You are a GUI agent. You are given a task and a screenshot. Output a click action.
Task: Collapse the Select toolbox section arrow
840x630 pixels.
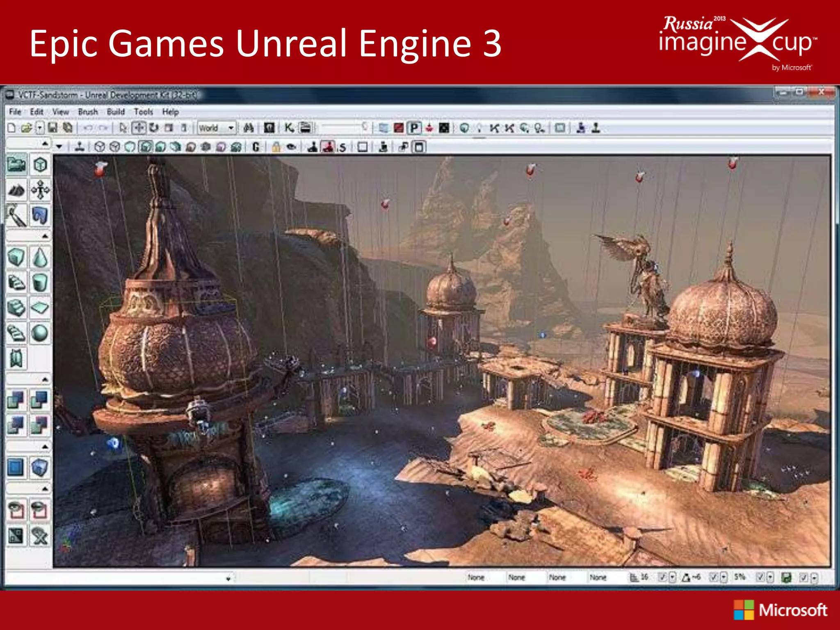click(x=45, y=489)
